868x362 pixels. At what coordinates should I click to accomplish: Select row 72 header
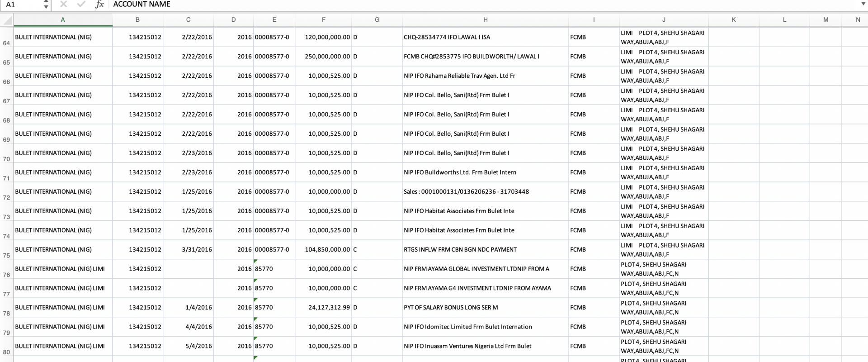pyautogui.click(x=7, y=191)
